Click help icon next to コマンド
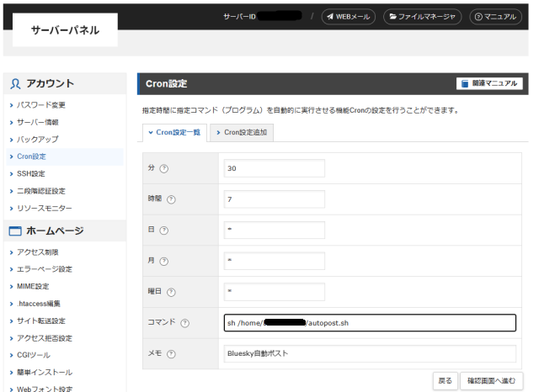Viewport: 539px width, 392px height. click(185, 323)
